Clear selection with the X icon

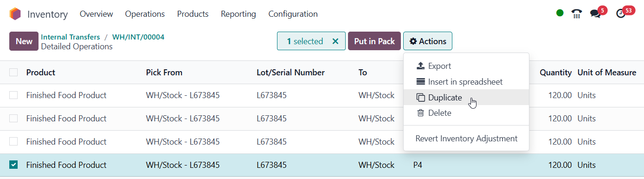[x=335, y=41]
